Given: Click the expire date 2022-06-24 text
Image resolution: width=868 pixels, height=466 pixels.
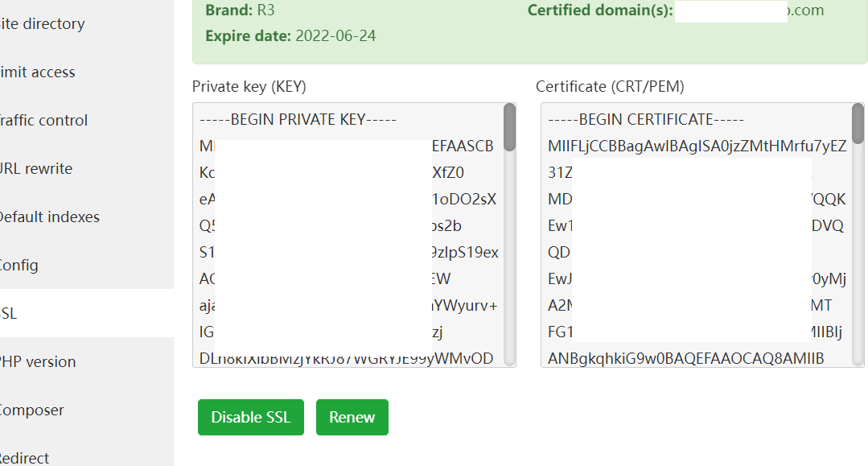Looking at the screenshot, I should pyautogui.click(x=335, y=35).
